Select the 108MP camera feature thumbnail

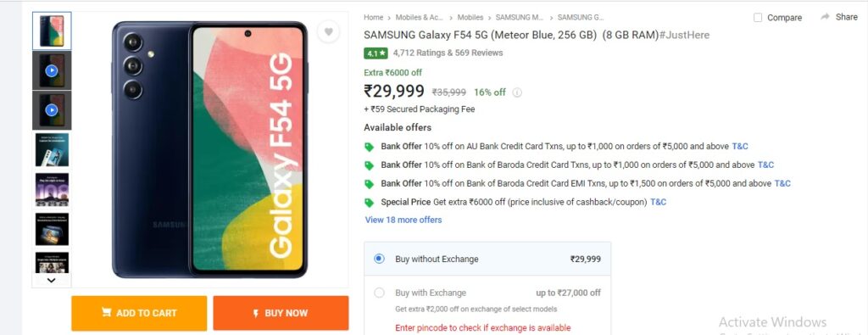[52, 189]
